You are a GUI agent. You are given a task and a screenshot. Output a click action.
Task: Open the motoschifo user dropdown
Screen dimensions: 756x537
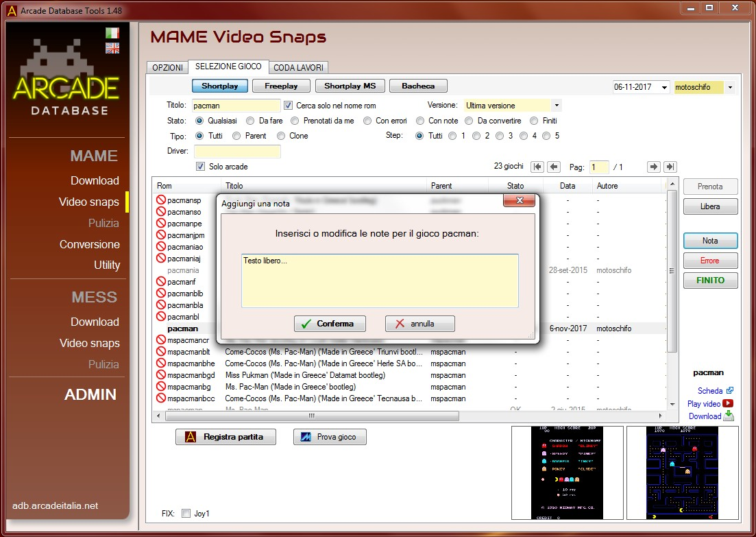[730, 87]
